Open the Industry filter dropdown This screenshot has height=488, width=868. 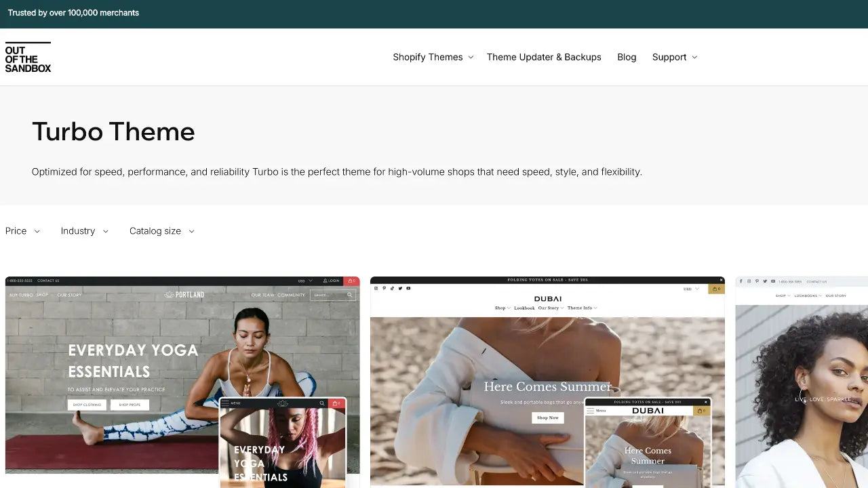[84, 231]
